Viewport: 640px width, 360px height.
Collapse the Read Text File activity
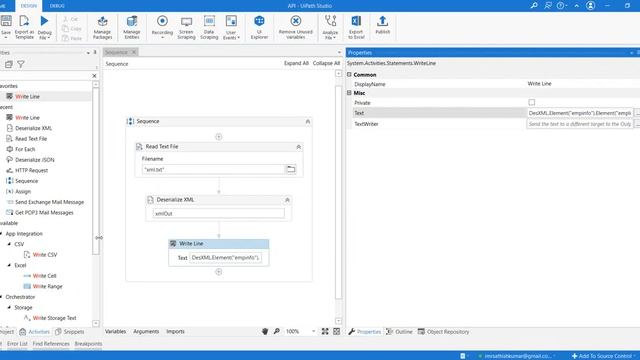298,147
